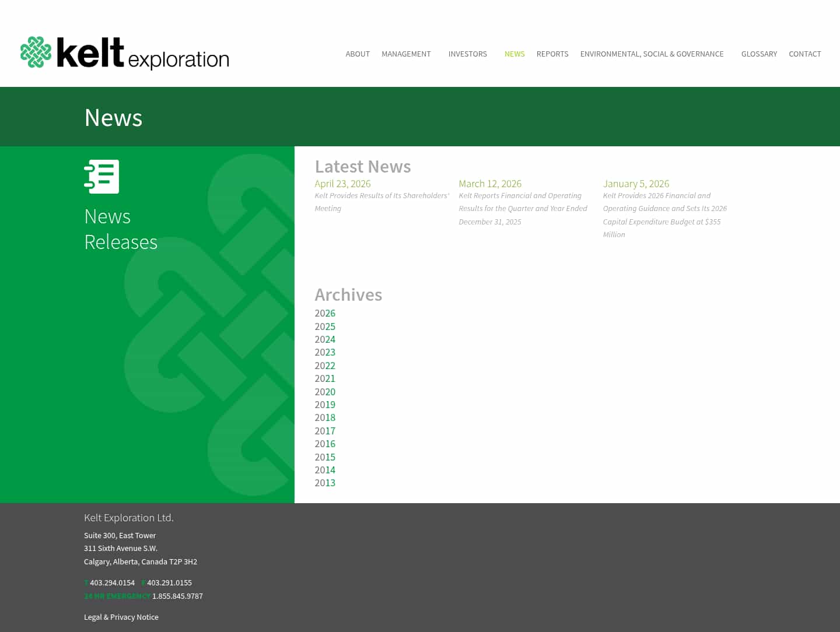Click the News Releases sidebar icon
This screenshot has width=840, height=632.
[103, 176]
